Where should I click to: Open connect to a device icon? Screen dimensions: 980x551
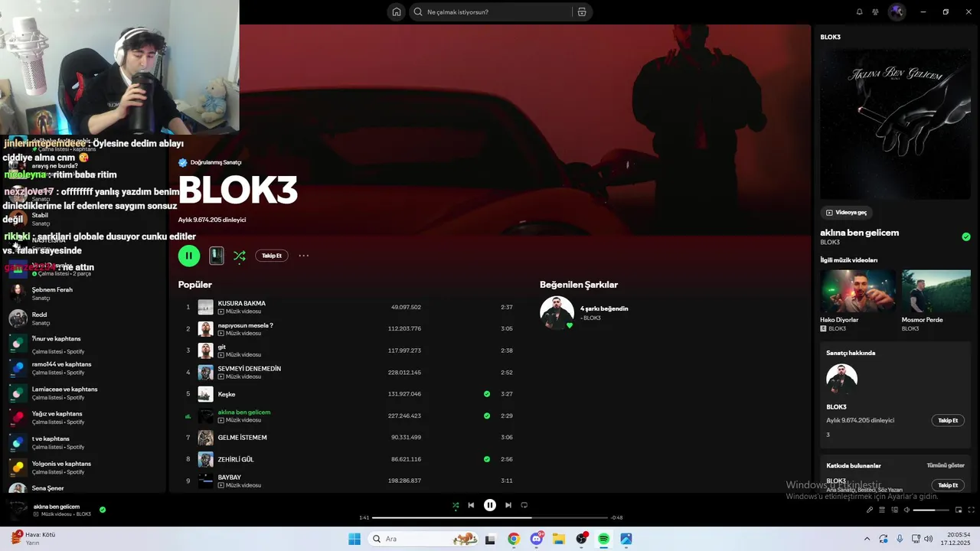[894, 510]
